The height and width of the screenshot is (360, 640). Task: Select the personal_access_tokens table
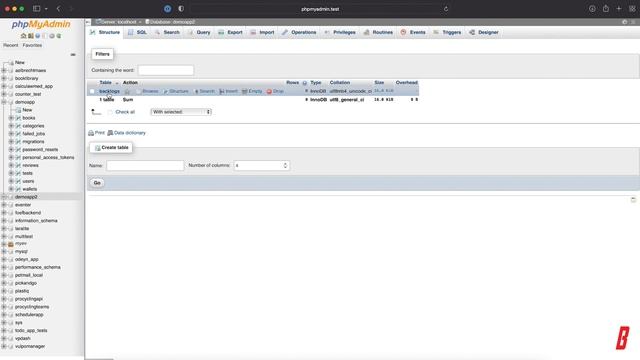coord(48,158)
